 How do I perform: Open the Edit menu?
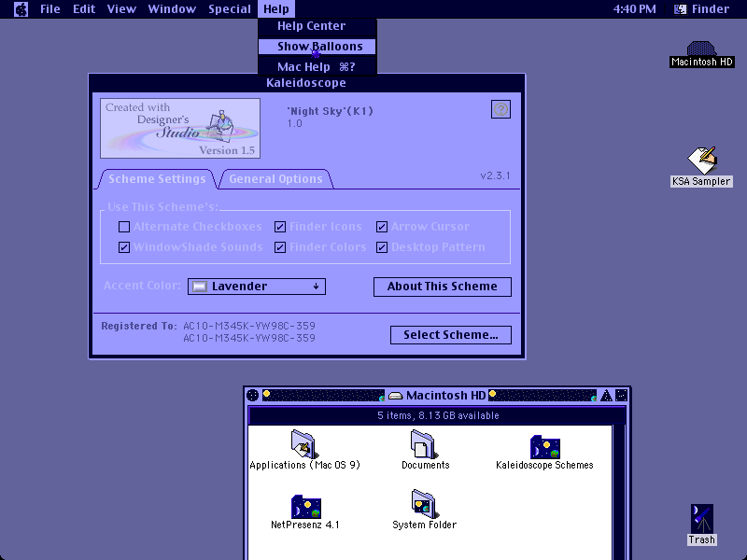click(x=84, y=9)
